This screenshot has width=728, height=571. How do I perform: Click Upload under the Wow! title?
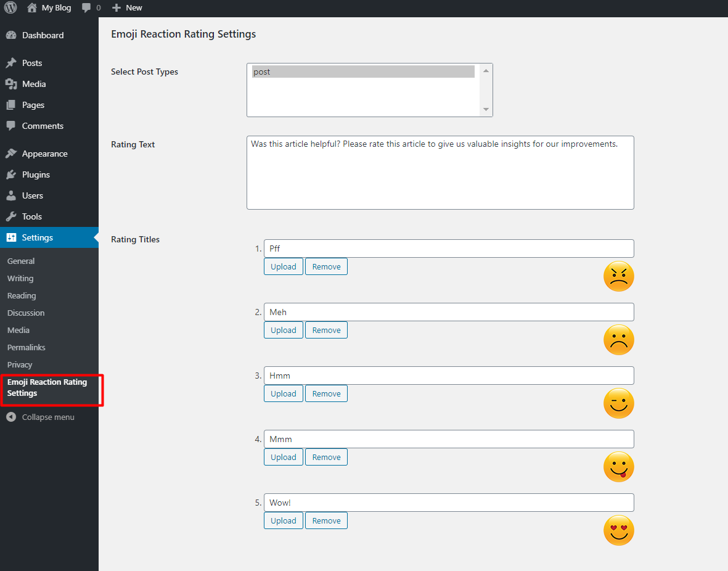tap(283, 521)
